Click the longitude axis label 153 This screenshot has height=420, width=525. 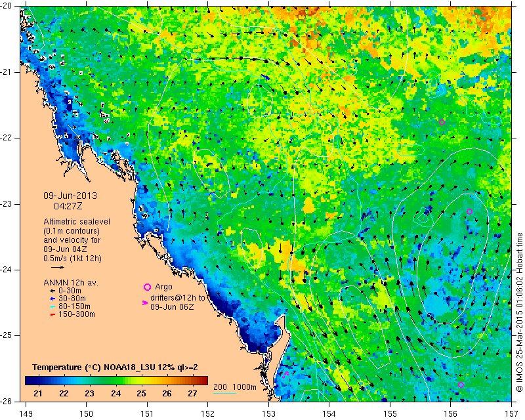coord(268,414)
